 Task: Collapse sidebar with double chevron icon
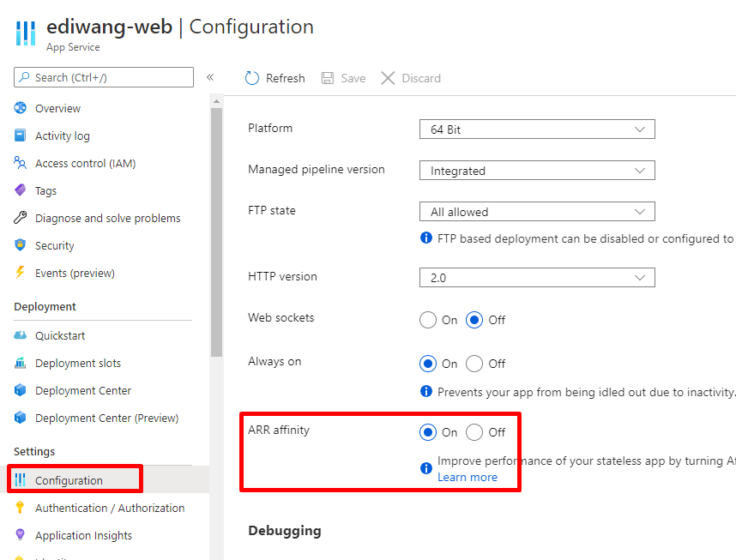tap(210, 77)
